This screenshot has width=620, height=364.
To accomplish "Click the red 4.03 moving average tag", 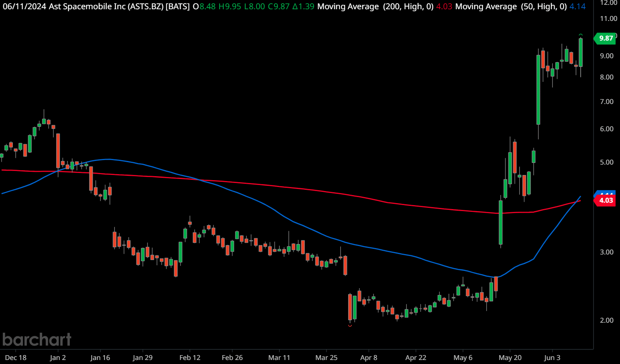I will [x=605, y=200].
